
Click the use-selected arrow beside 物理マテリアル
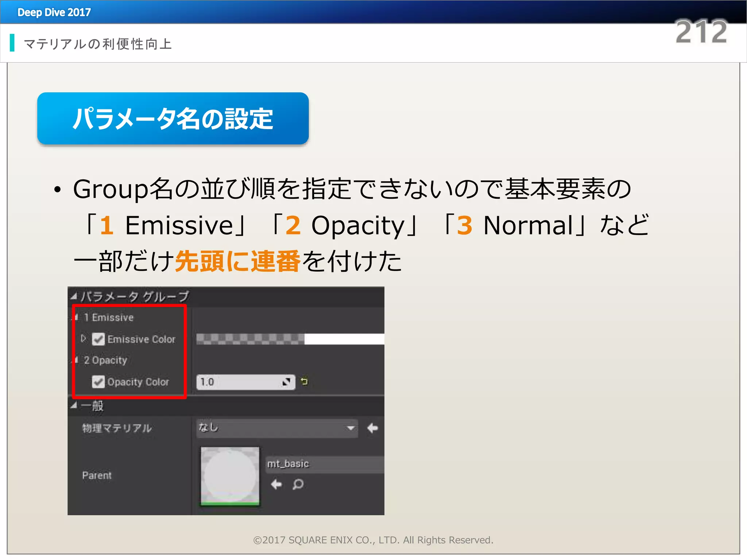tap(372, 428)
